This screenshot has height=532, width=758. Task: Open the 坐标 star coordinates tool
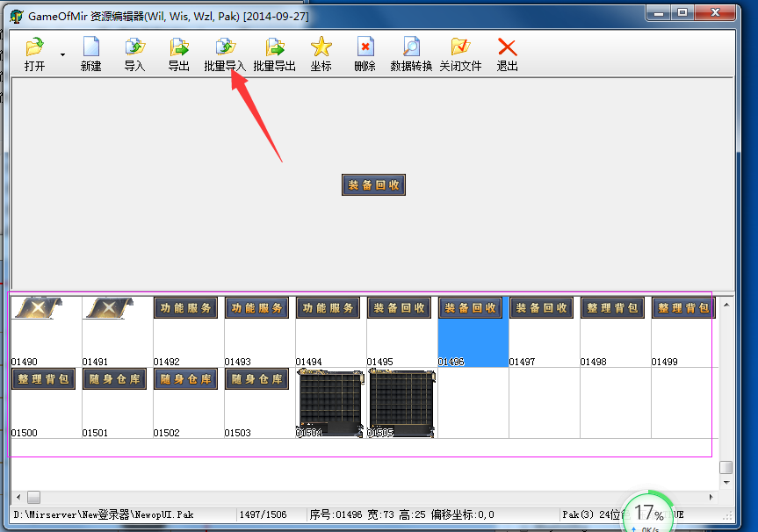click(321, 47)
